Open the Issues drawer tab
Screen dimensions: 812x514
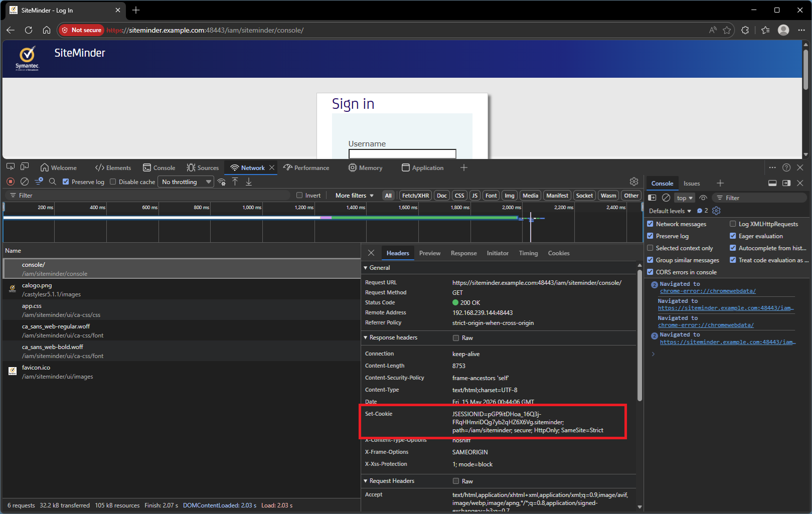[692, 184]
